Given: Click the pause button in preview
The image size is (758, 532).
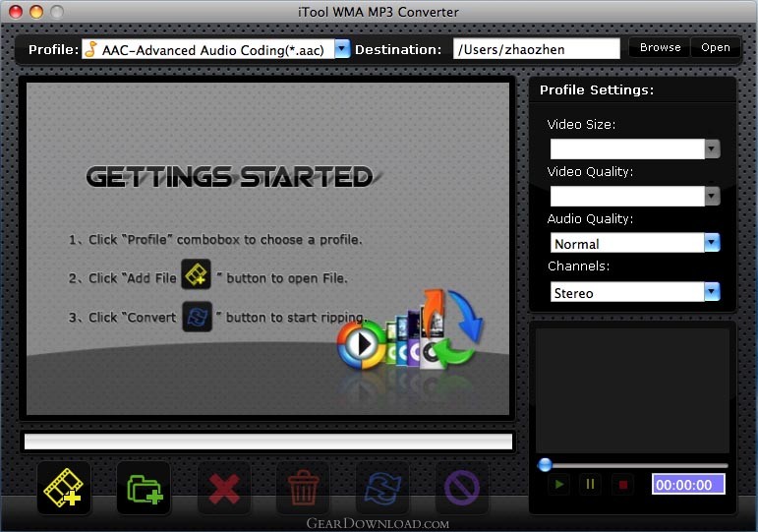Looking at the screenshot, I should [x=590, y=484].
